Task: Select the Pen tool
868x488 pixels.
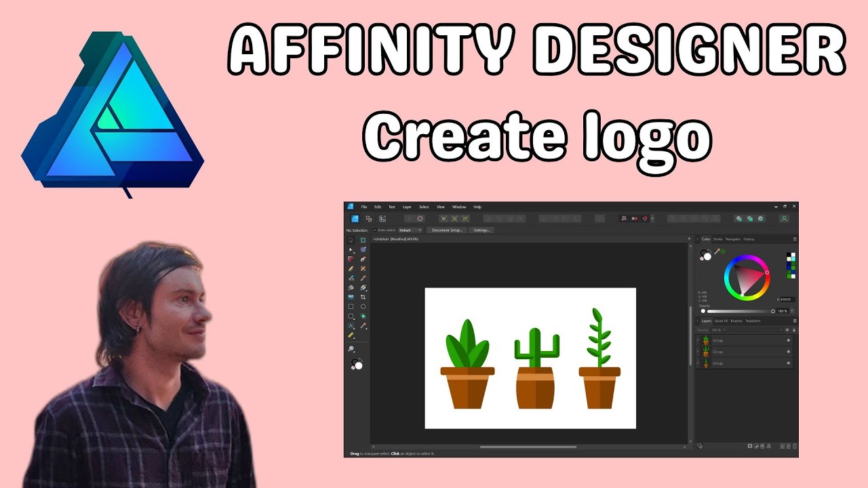Action: (x=363, y=259)
